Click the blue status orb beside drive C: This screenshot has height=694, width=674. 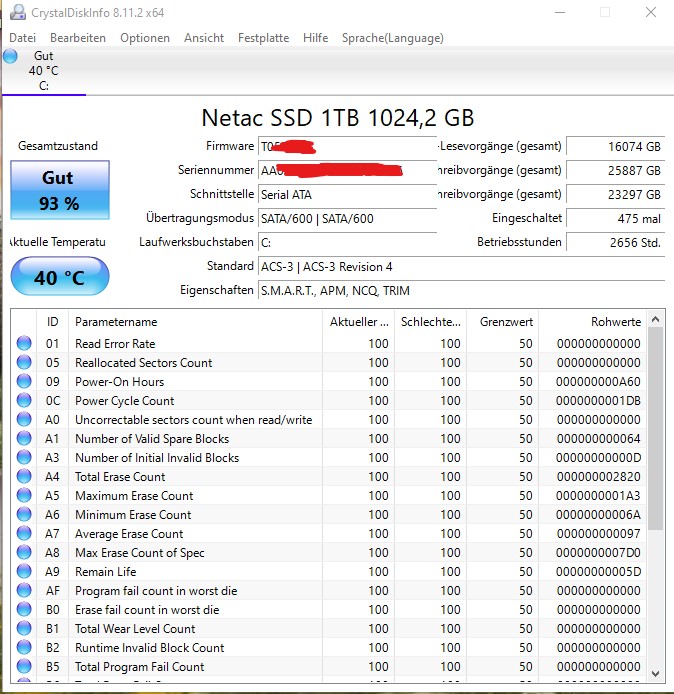tap(10, 56)
